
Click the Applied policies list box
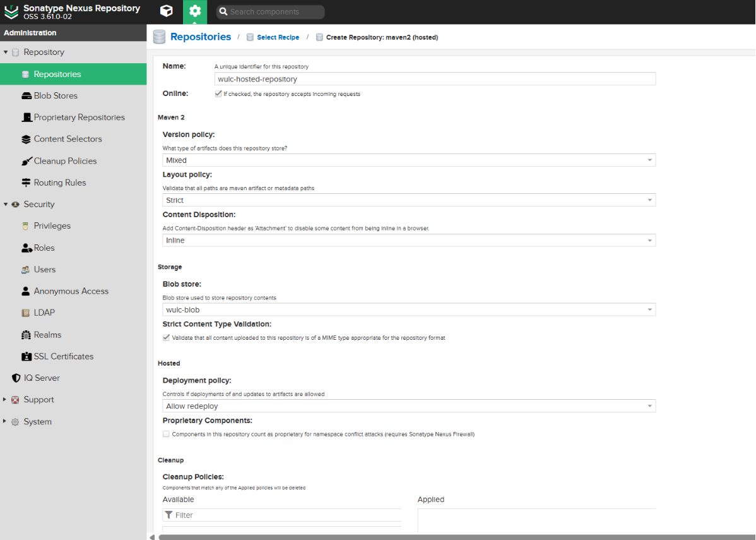tap(536, 520)
